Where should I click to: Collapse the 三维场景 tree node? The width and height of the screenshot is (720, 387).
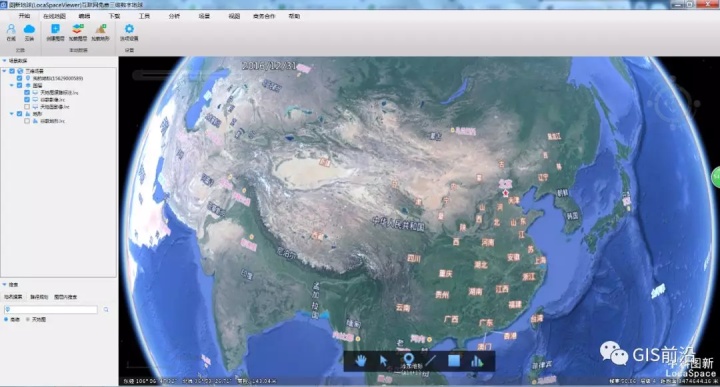4,71
